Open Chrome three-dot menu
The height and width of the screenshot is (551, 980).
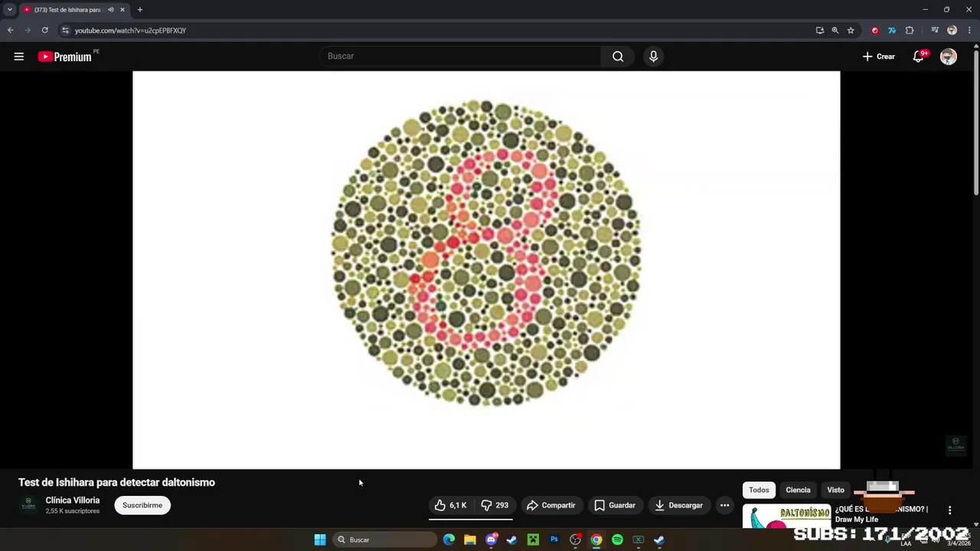click(969, 30)
